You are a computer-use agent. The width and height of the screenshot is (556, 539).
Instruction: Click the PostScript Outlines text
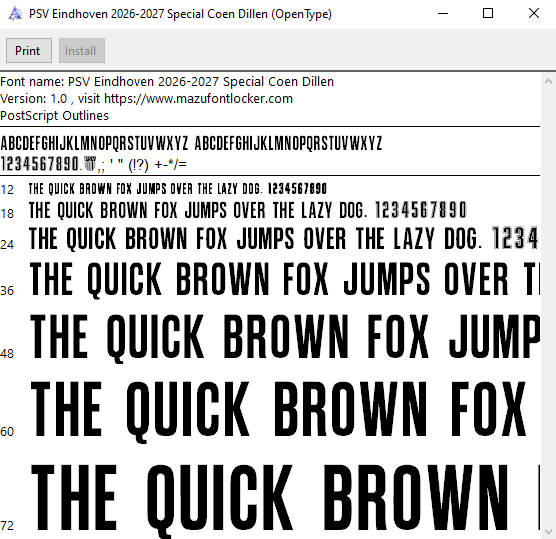54,116
